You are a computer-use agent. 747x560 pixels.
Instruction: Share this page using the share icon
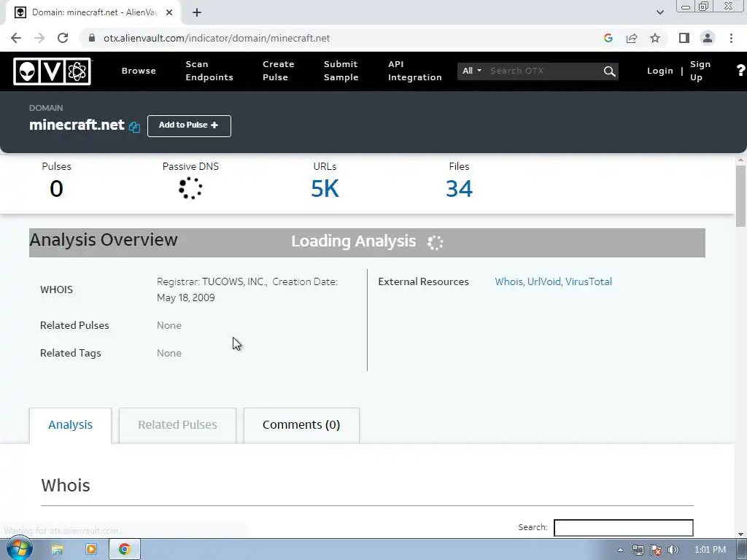pos(632,38)
